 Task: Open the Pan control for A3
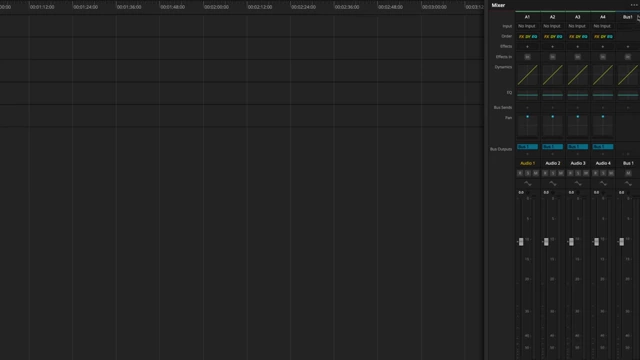578,126
